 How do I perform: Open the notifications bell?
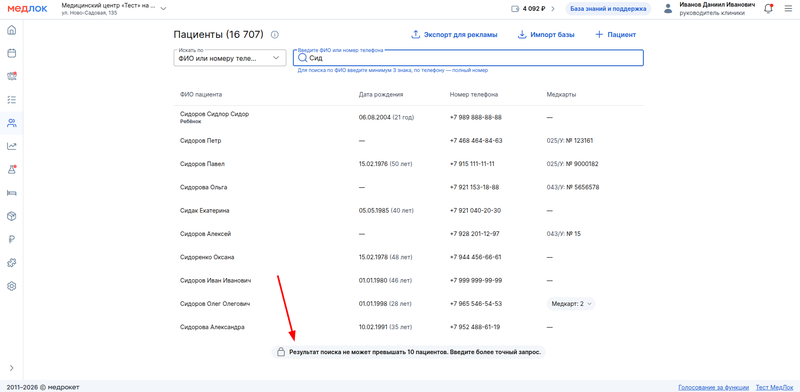coord(768,9)
